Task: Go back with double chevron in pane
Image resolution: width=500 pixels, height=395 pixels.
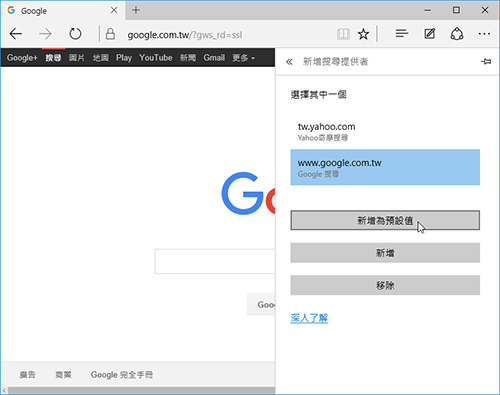Action: pyautogui.click(x=289, y=62)
